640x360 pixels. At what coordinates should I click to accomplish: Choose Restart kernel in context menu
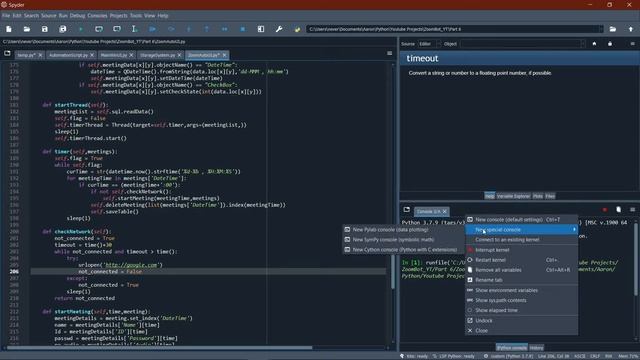click(521, 260)
